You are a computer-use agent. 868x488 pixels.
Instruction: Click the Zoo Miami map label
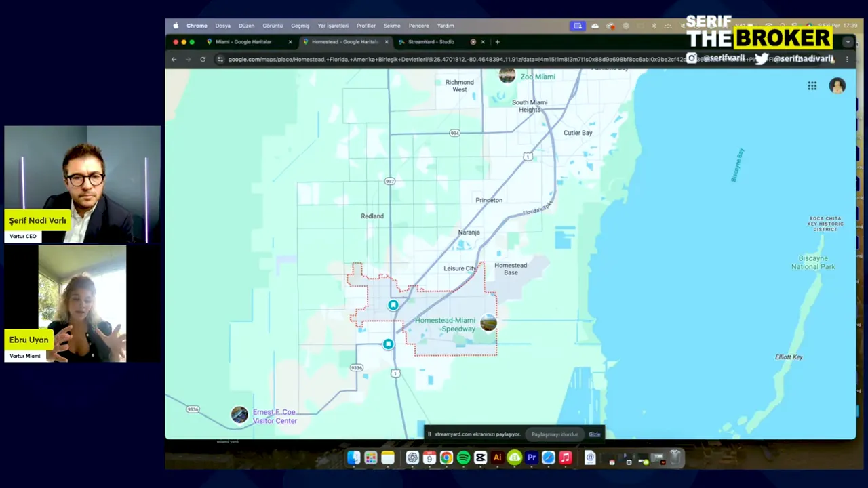point(538,77)
